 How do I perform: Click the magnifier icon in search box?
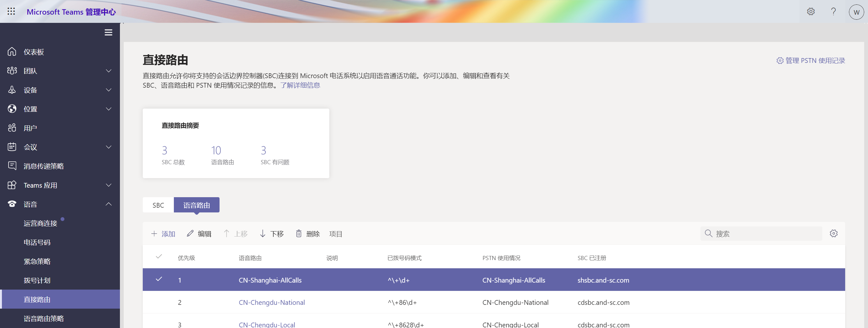708,233
